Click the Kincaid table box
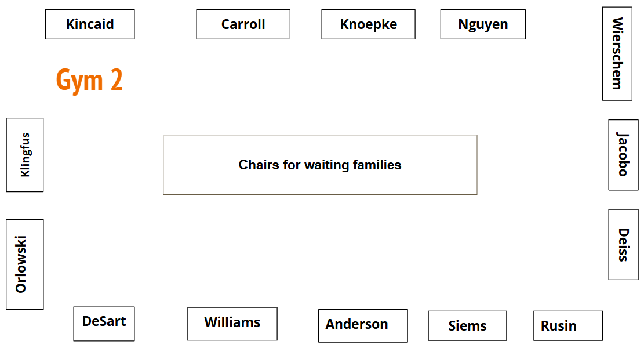 (90, 24)
